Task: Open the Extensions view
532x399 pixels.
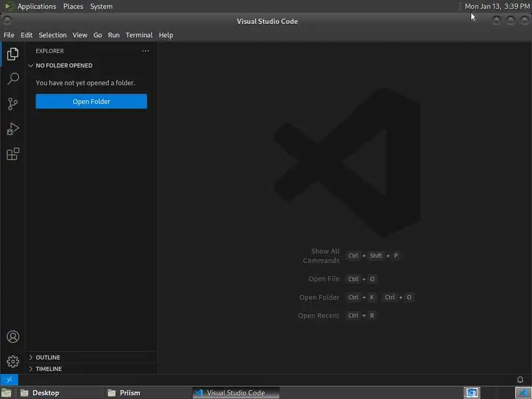Action: pyautogui.click(x=13, y=154)
